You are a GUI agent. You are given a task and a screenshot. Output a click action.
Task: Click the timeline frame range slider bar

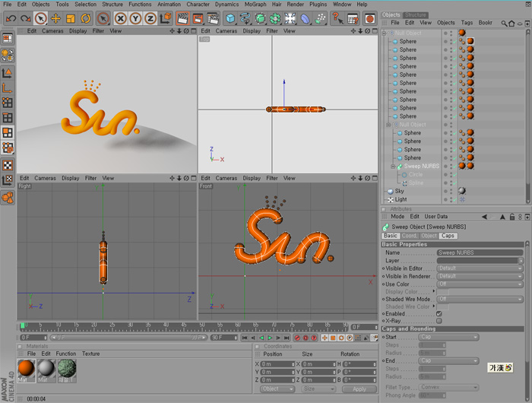[128, 338]
